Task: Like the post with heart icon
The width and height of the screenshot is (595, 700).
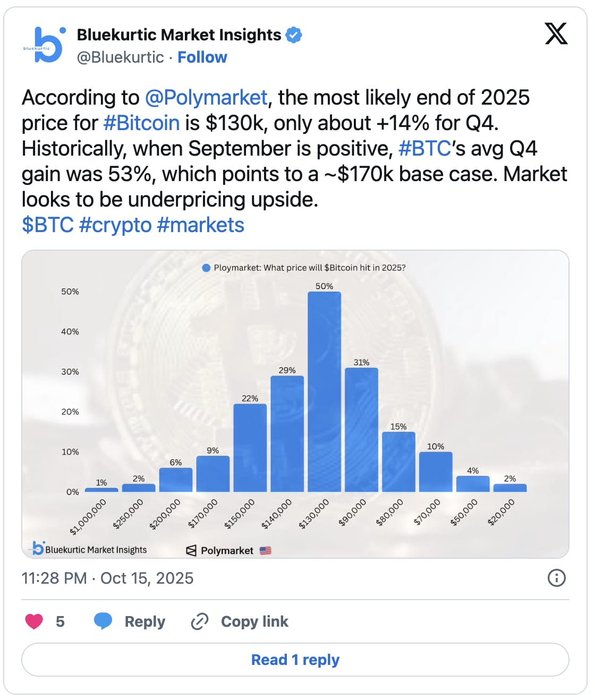Action: tap(34, 621)
